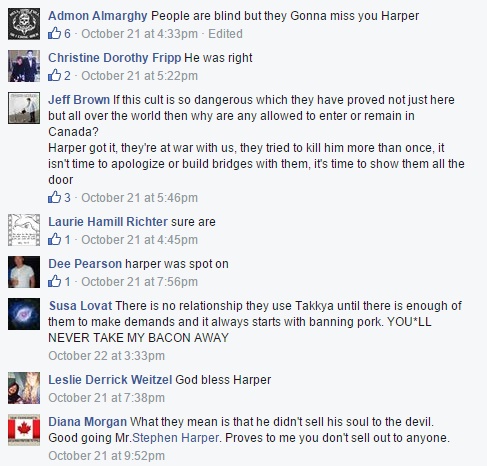Open Susa Lovat's nebula eye avatar
This screenshot has width=487, height=466.
pos(24,314)
